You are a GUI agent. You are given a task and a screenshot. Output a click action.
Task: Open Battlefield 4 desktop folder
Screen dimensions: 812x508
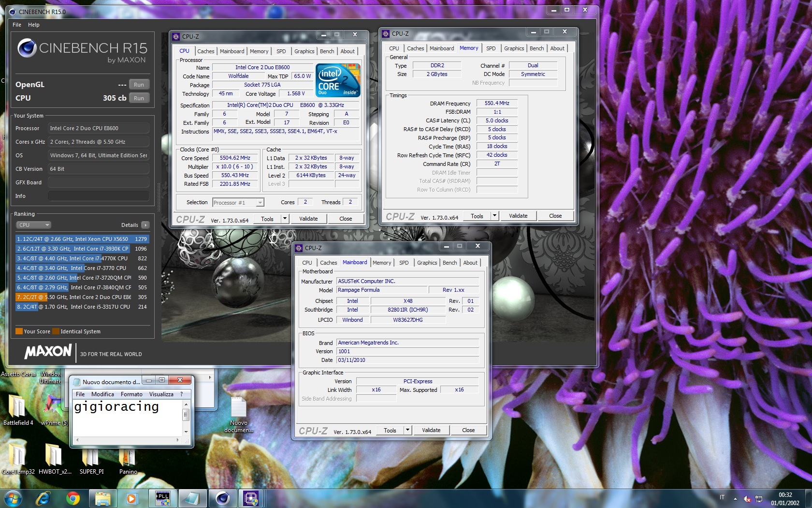[x=18, y=410]
